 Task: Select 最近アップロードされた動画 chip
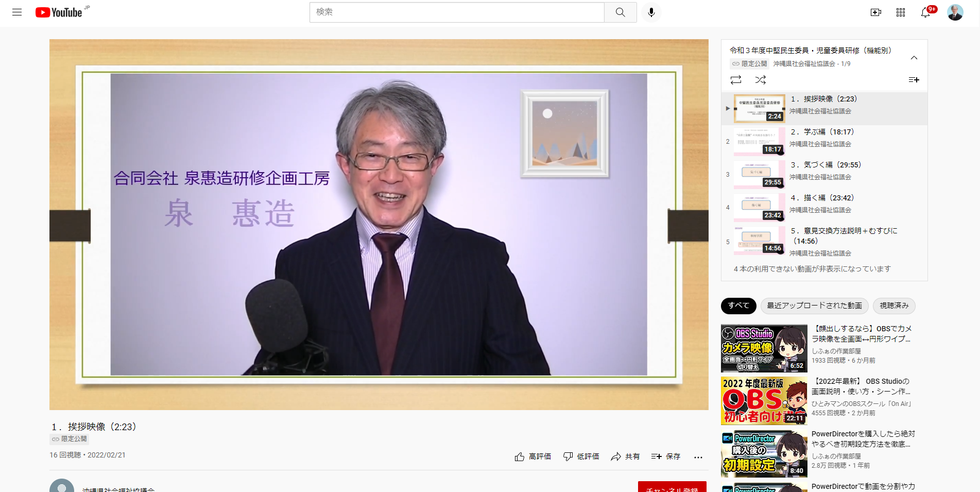[x=814, y=306]
